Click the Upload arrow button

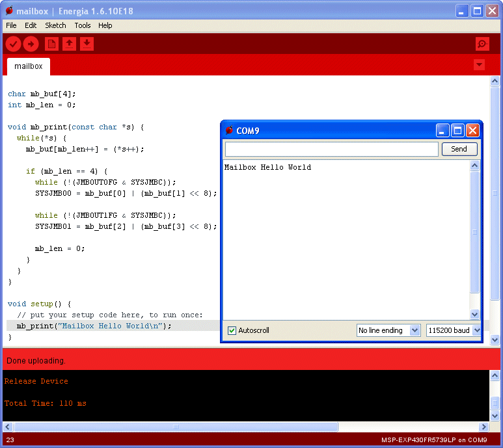click(x=31, y=44)
